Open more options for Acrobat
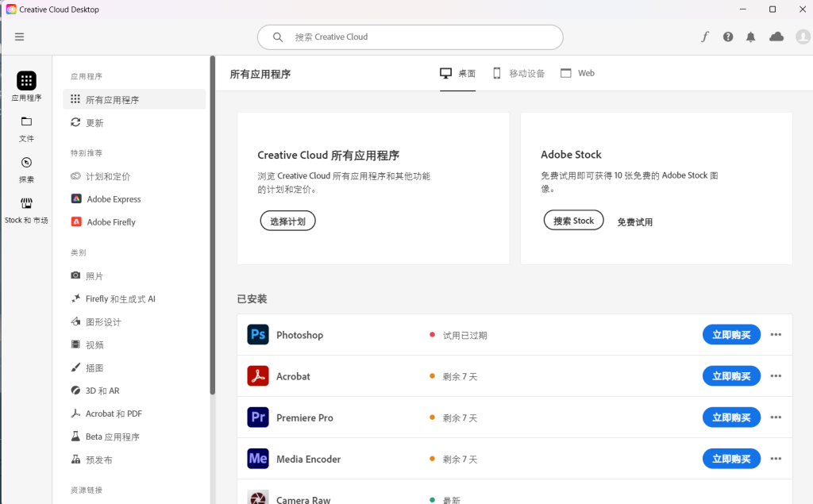 (776, 376)
